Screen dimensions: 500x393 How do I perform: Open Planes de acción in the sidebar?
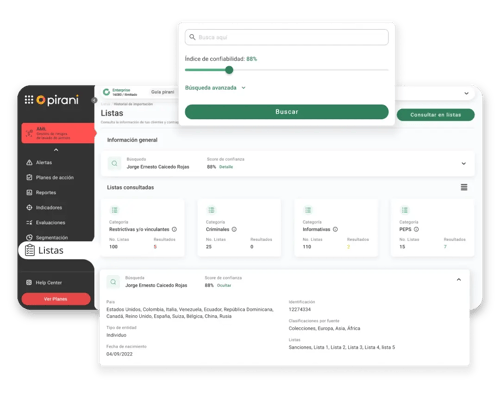click(x=55, y=177)
